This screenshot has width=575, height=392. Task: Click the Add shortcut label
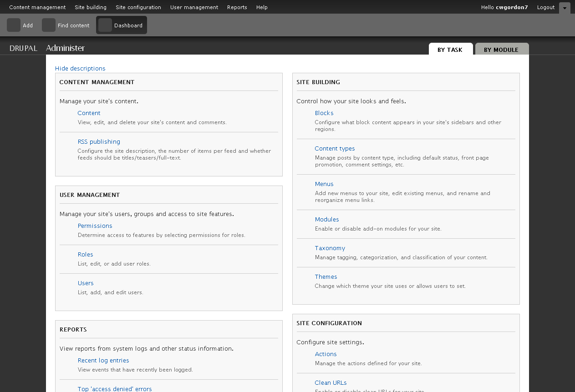click(28, 25)
